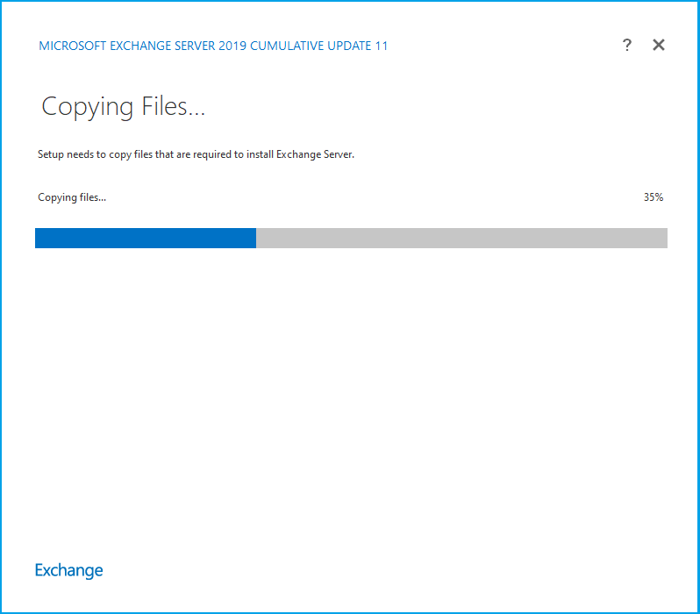Close the Exchange setup window
The image size is (700, 614).
click(x=659, y=46)
